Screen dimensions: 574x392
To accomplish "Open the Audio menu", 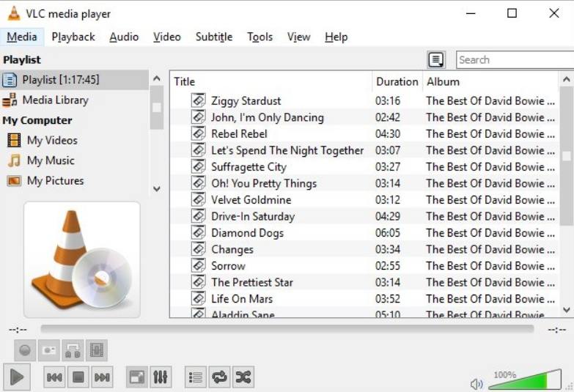I will click(x=124, y=37).
